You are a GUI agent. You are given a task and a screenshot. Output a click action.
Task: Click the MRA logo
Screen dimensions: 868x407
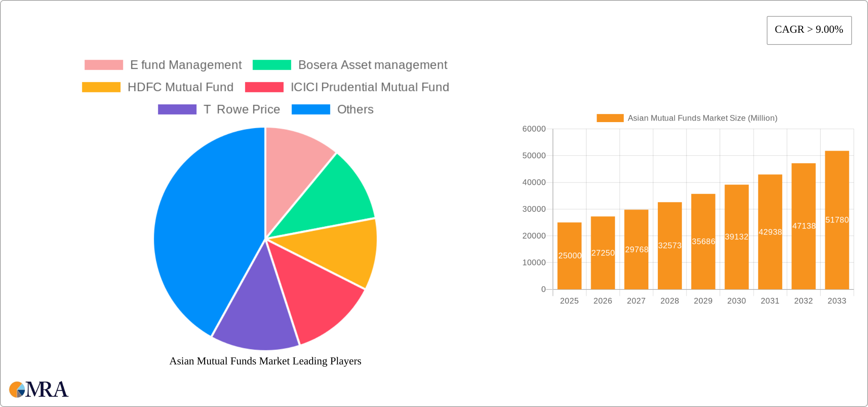39,390
